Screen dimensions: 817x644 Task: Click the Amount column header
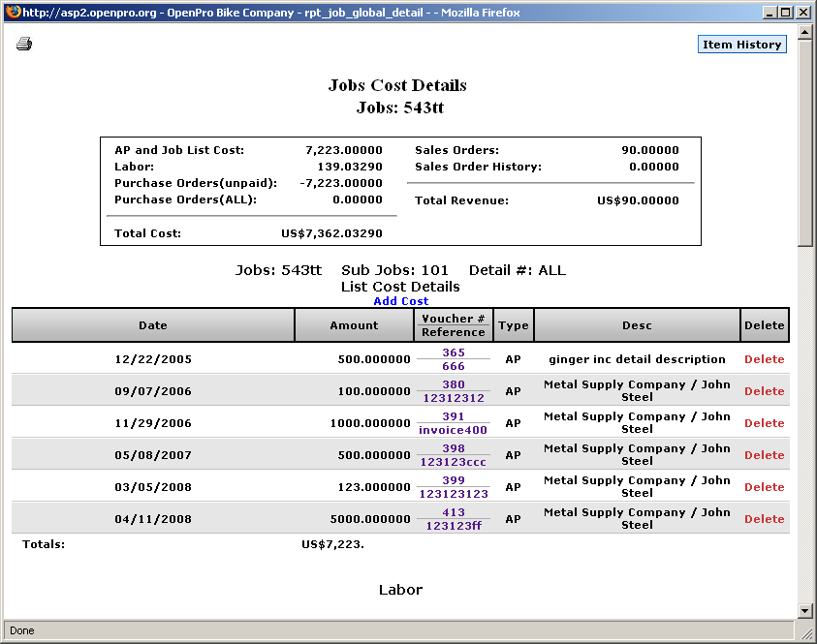(354, 325)
